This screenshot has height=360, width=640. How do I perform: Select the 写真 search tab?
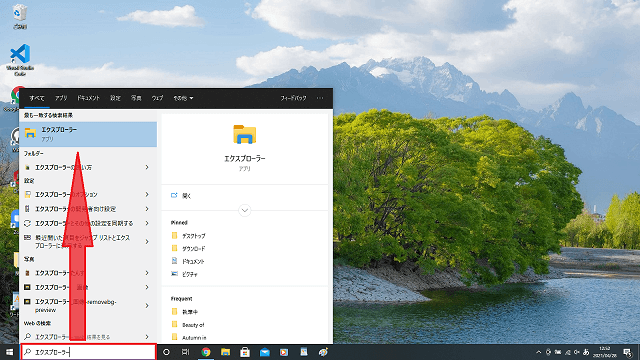tap(136, 98)
